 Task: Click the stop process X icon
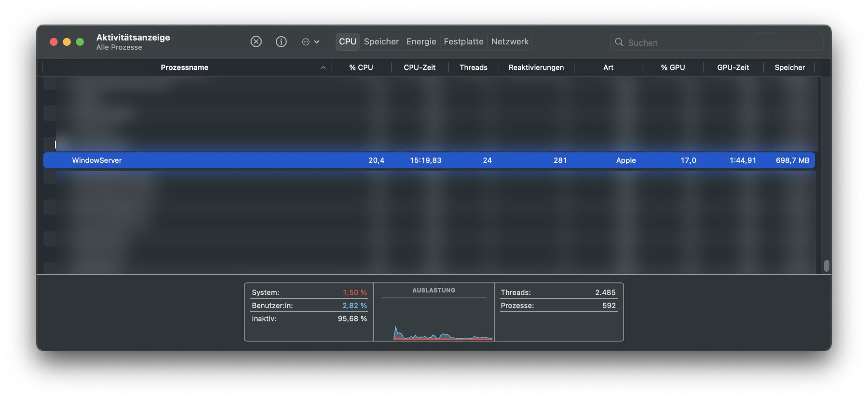tap(256, 42)
